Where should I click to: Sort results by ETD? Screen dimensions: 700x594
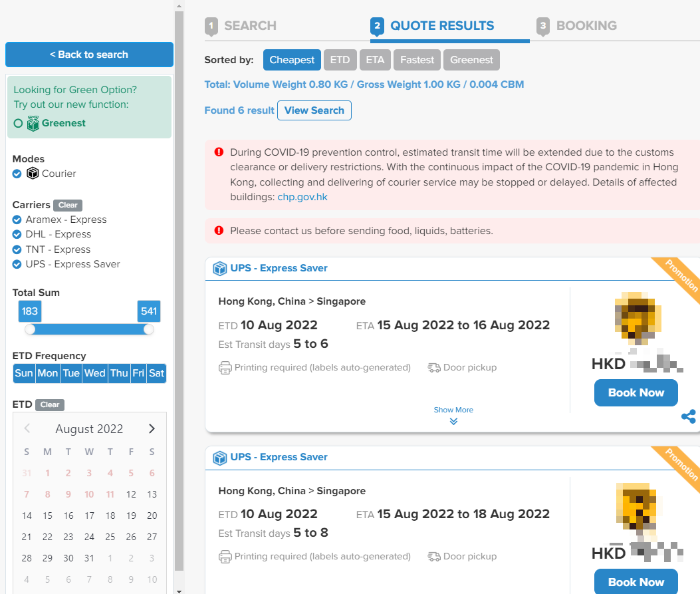[340, 60]
